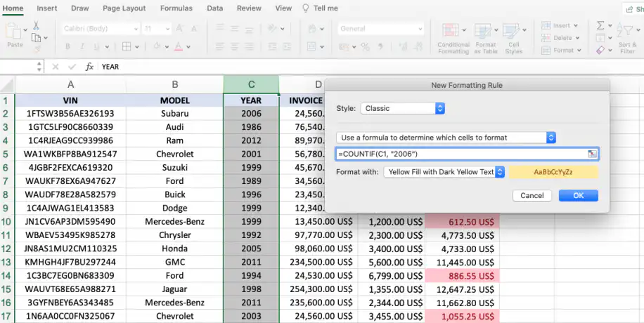Switch to the Review tab
644x323 pixels.
tap(249, 8)
